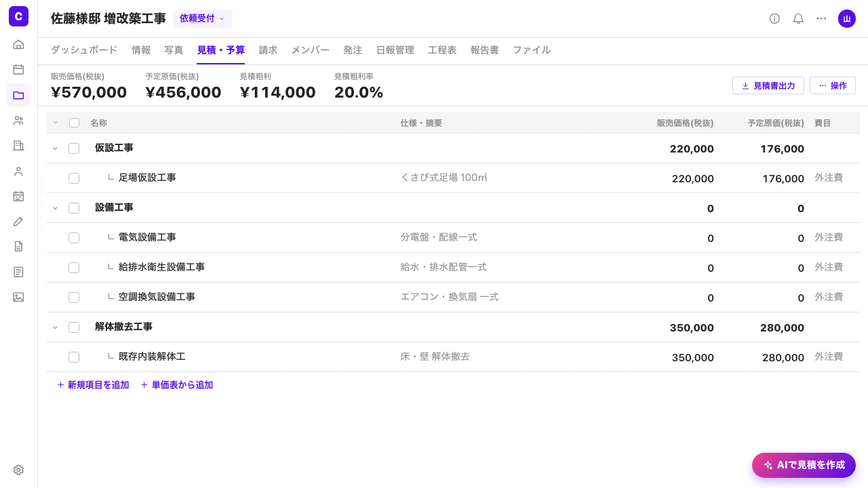868x488 pixels.
Task: Select the 見積・予算 tab
Action: tap(221, 50)
